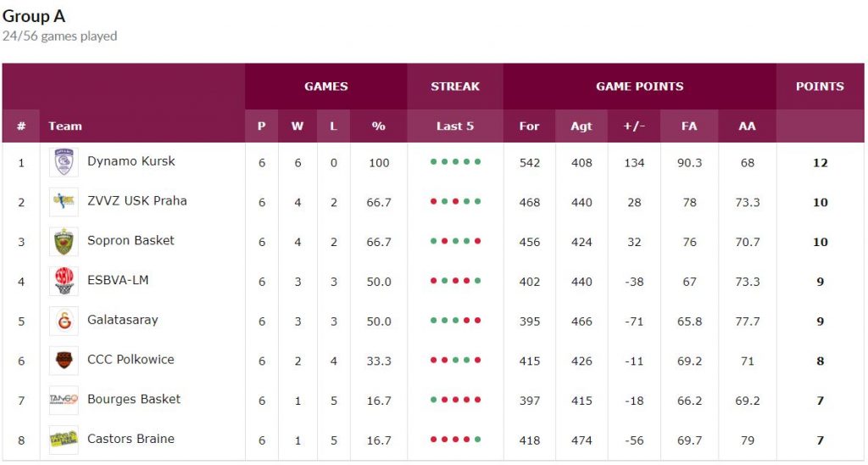Viewport: 868px width, 465px height.
Task: Sort by the W wins column header
Action: point(298,126)
